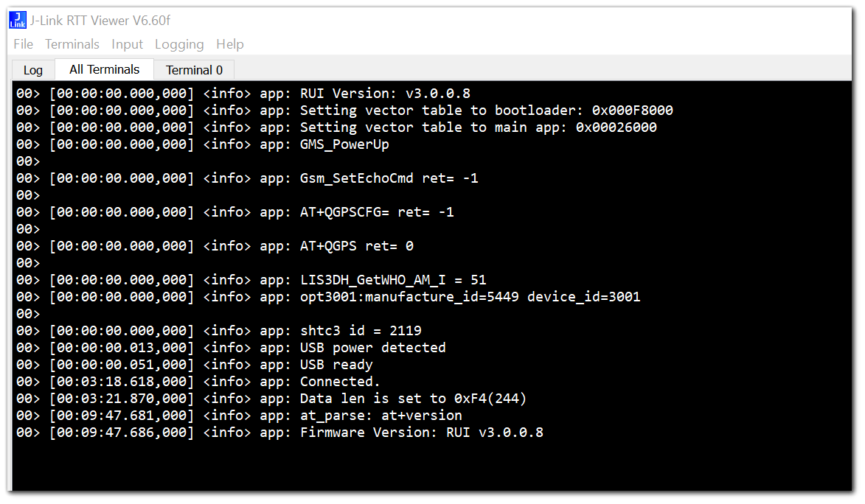This screenshot has width=865, height=504.
Task: Open the Input menu
Action: tap(127, 44)
